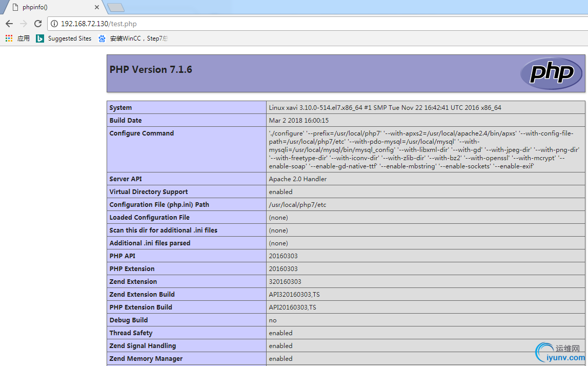Screen dimensions: 588x366
Task: Select Loaded Configuration File label
Action: [x=149, y=217]
